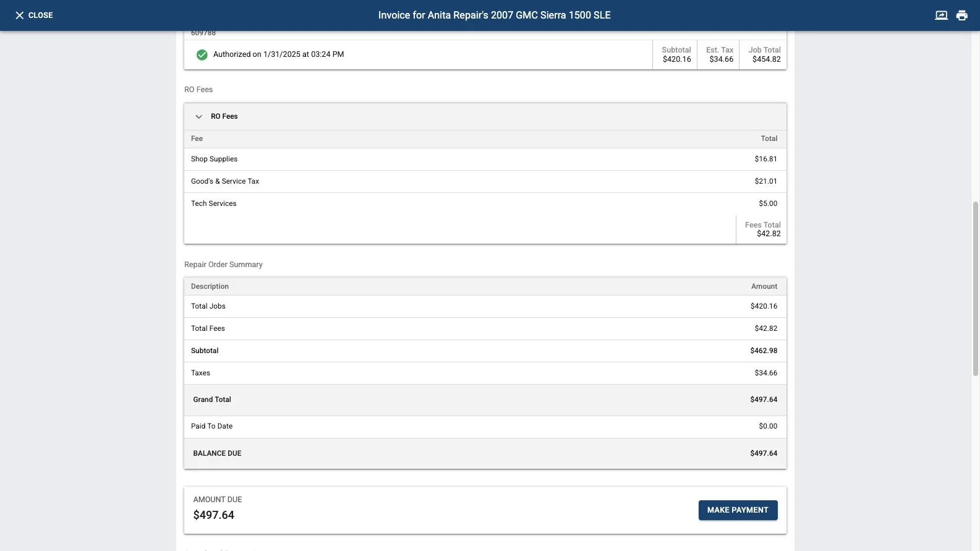This screenshot has width=980, height=551.
Task: Click the page vertical scrollbar
Action: pos(976,288)
